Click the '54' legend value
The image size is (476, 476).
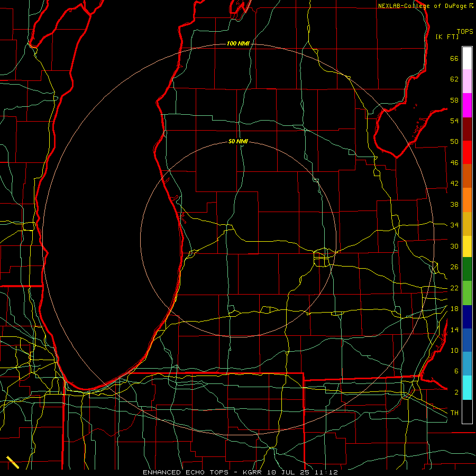[454, 121]
